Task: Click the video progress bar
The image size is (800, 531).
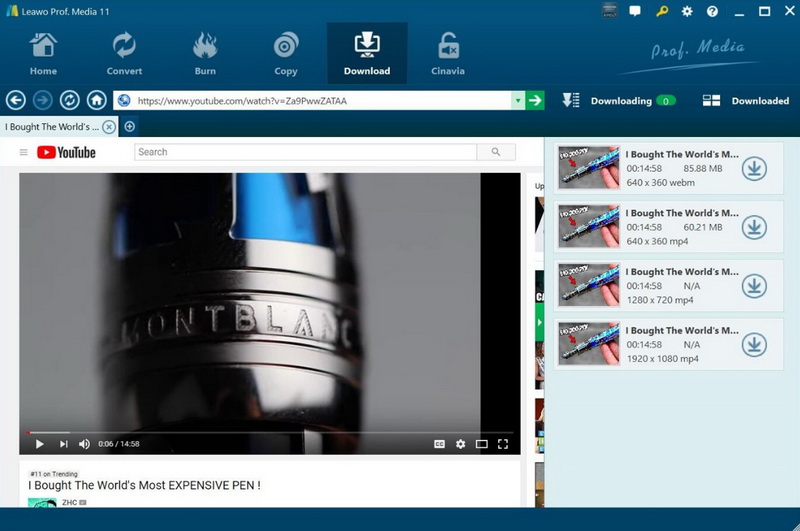Action: 270,432
